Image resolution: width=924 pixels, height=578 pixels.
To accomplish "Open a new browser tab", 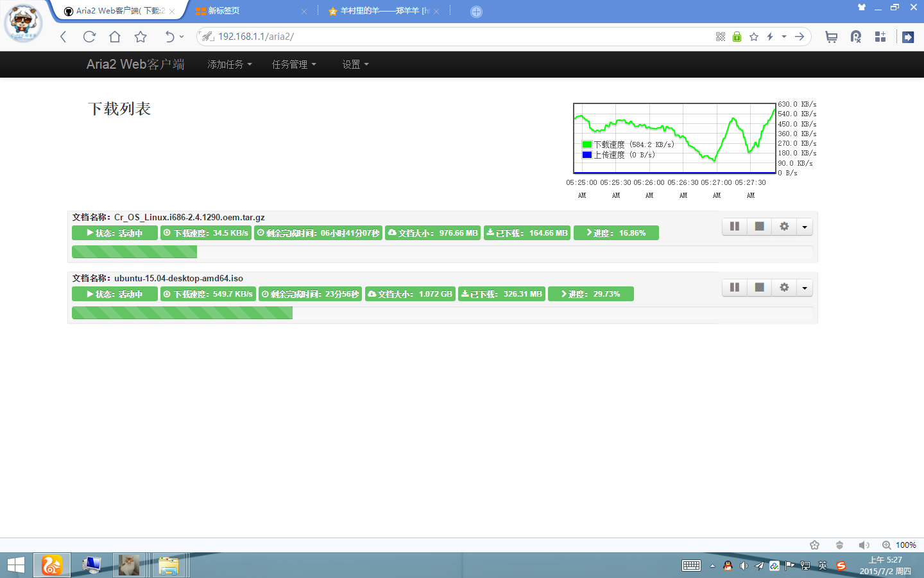I will [476, 12].
